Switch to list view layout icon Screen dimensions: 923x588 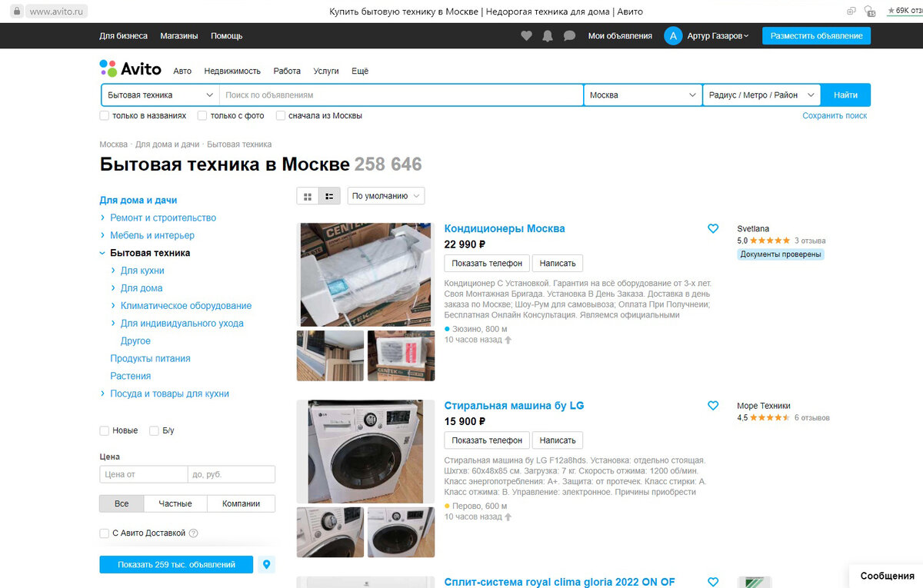pyautogui.click(x=329, y=196)
